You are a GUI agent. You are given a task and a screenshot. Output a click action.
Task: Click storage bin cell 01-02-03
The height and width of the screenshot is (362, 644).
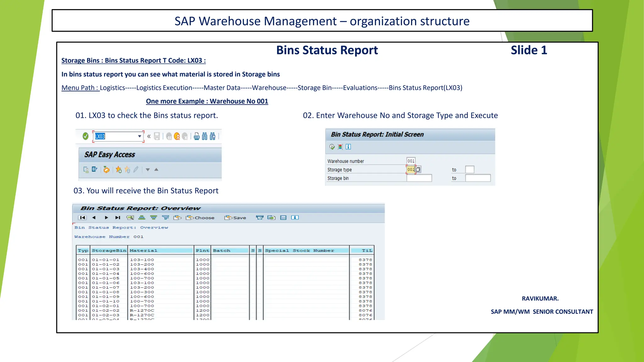[x=106, y=315]
